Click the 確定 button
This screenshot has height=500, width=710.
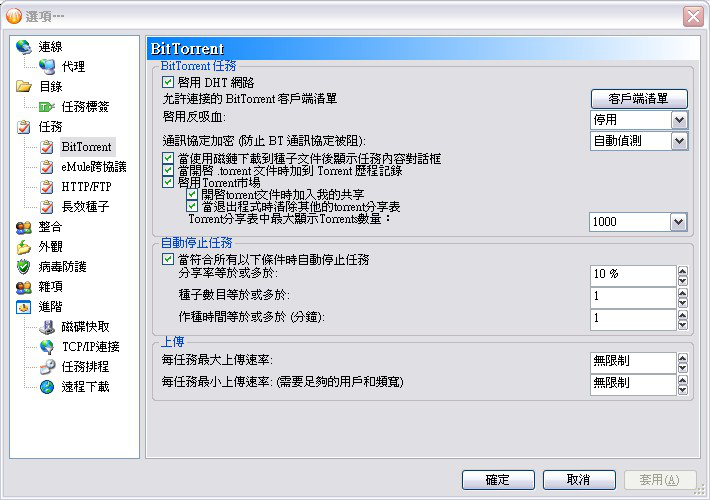(x=498, y=480)
